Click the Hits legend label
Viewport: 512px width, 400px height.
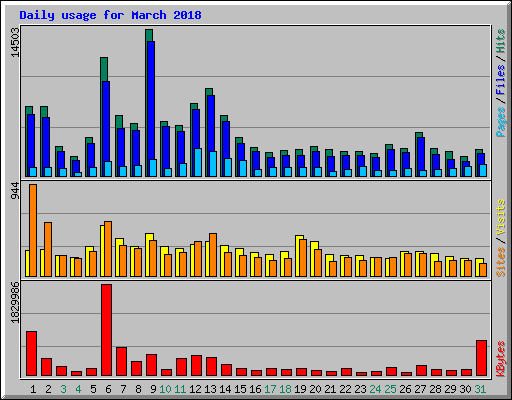(x=500, y=41)
